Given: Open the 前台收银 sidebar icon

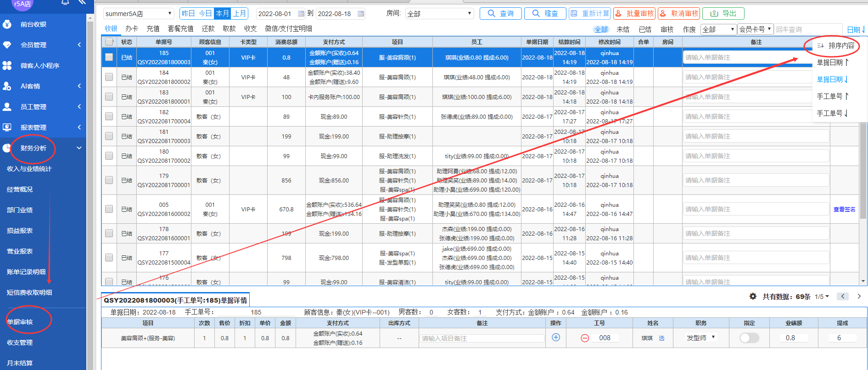Looking at the screenshot, I should coord(7,24).
